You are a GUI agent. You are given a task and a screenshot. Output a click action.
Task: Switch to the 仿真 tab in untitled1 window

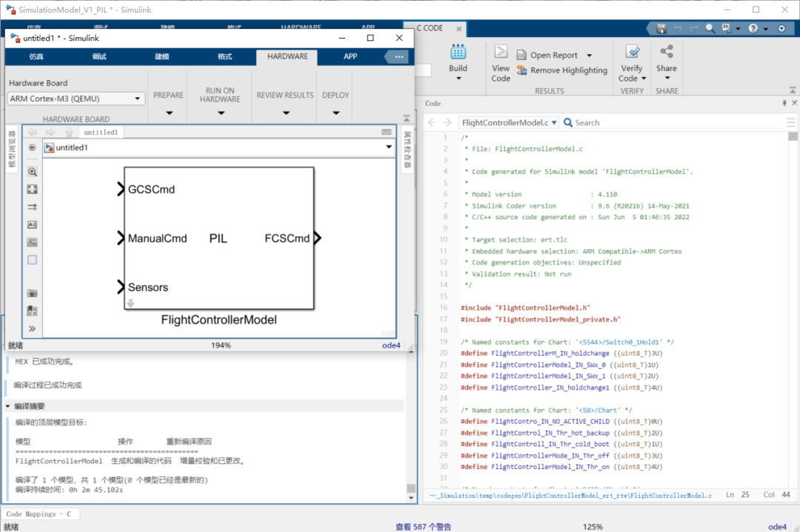36,56
